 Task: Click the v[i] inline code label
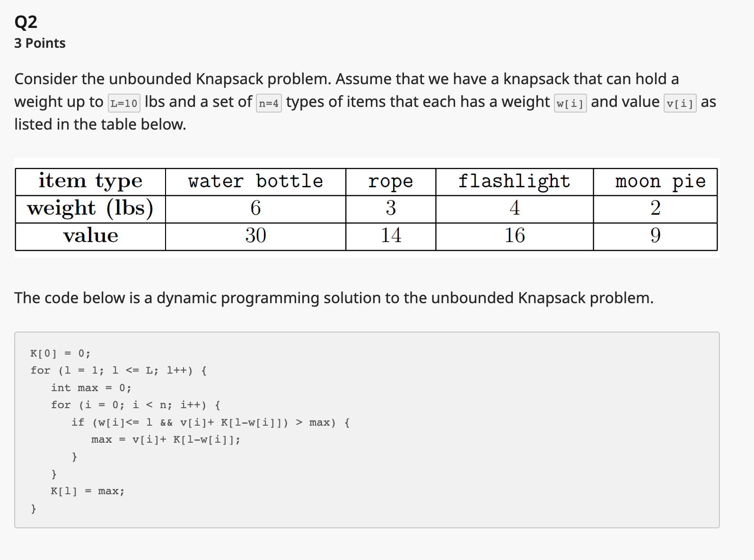coord(680,103)
